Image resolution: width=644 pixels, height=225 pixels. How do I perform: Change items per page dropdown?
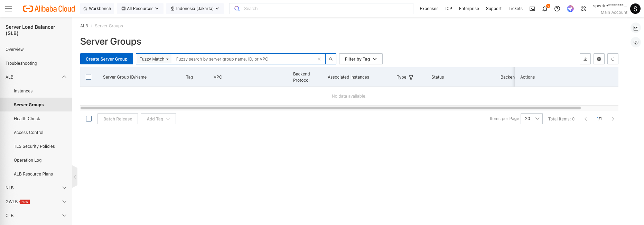coord(531,119)
